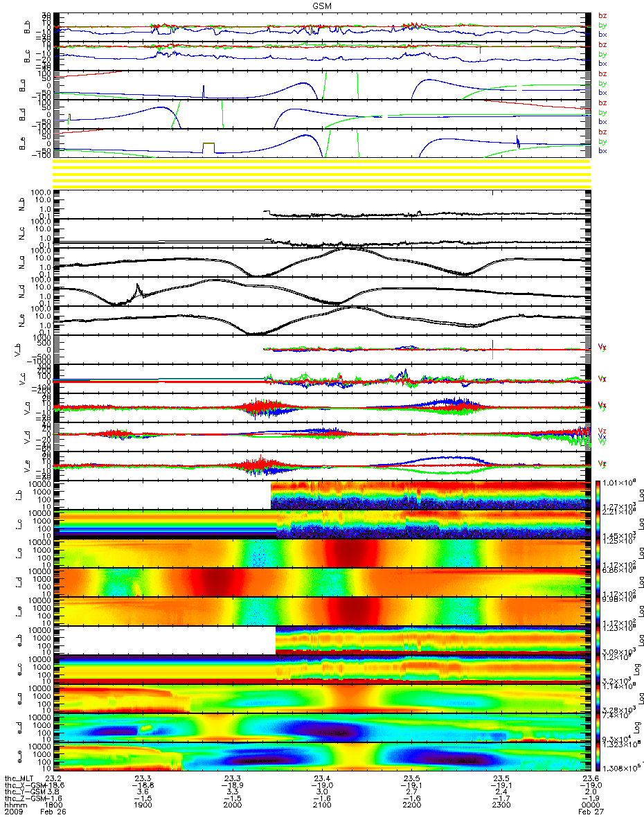
Task: Click inside the e_d electron spectrogram
Action: 322,727
